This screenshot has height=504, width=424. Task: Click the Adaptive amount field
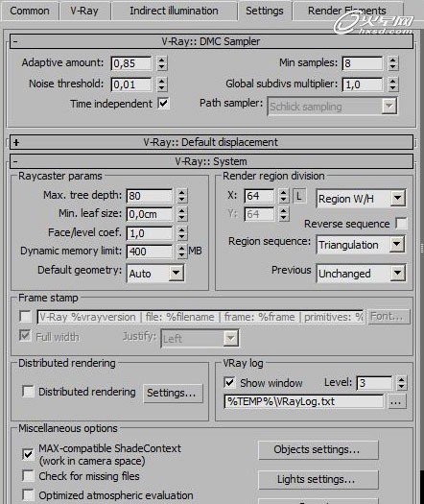point(131,63)
